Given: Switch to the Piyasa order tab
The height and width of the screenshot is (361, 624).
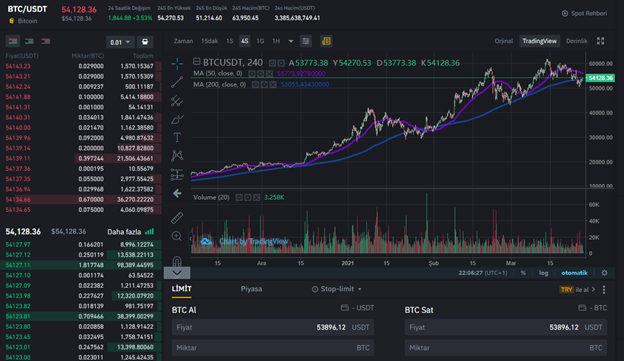Looking at the screenshot, I should coord(251,289).
